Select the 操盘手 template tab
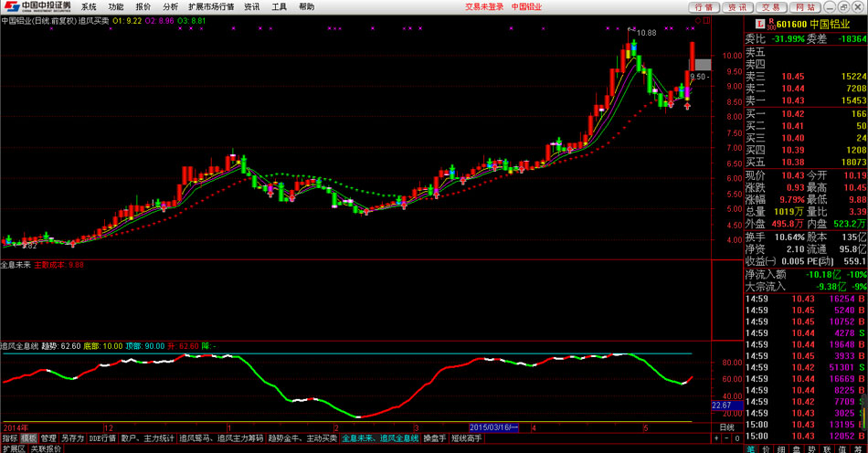 (435, 438)
